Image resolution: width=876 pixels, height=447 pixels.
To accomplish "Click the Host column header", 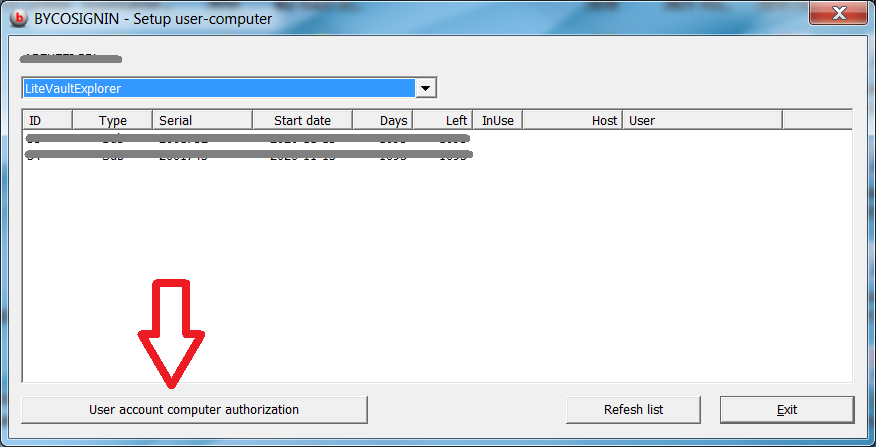I will pyautogui.click(x=572, y=120).
